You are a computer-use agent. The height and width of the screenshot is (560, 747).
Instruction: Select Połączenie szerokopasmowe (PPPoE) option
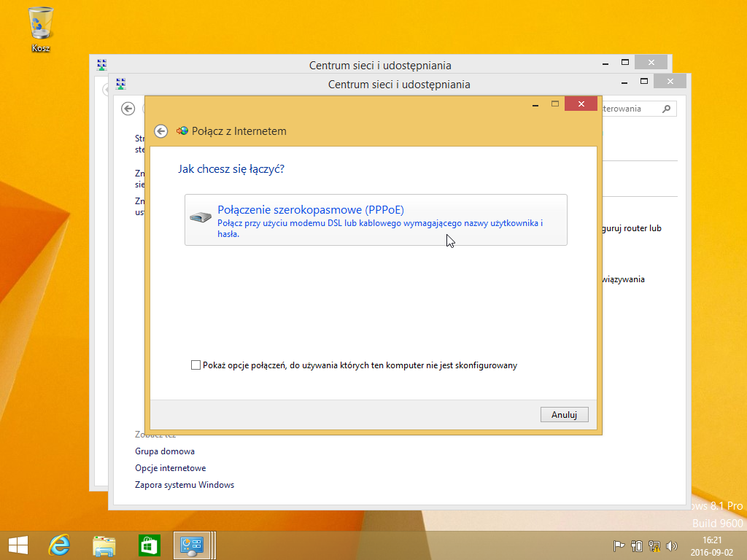(x=376, y=220)
